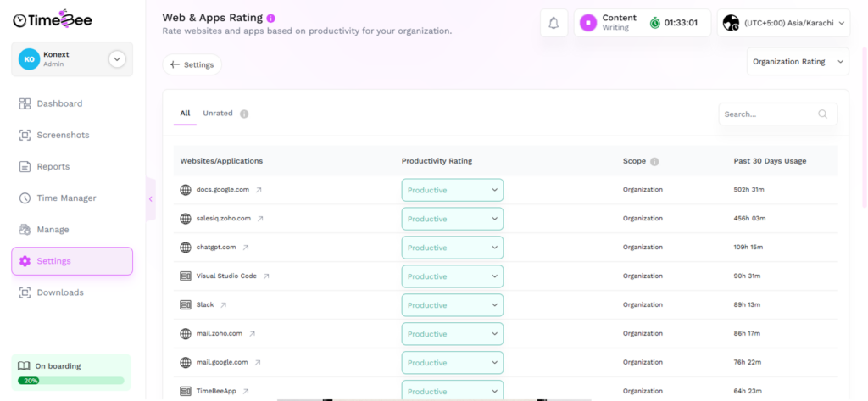Click the salesiq.zoho.com website name
Image resolution: width=868 pixels, height=401 pixels.
click(224, 218)
